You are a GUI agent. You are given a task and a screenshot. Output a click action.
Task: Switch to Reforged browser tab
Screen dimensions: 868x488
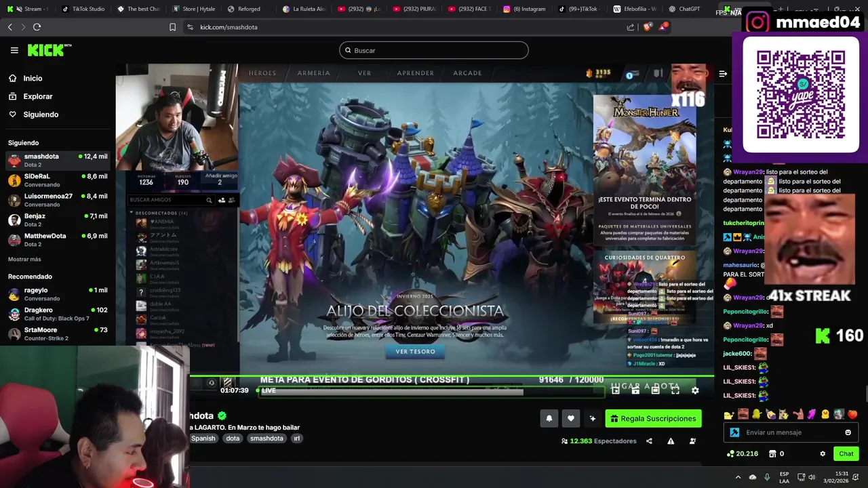coord(249,9)
